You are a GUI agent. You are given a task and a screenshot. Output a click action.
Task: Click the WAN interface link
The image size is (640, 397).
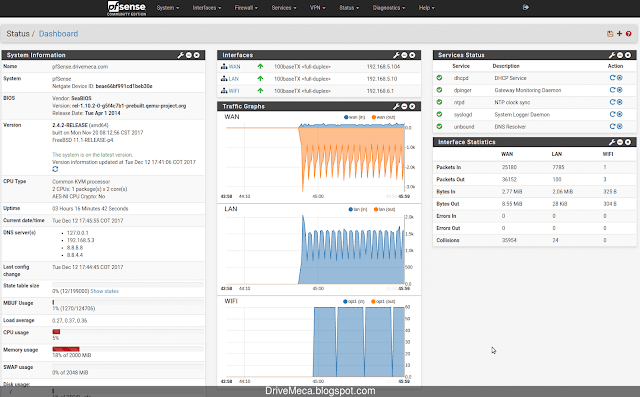[x=234, y=67]
